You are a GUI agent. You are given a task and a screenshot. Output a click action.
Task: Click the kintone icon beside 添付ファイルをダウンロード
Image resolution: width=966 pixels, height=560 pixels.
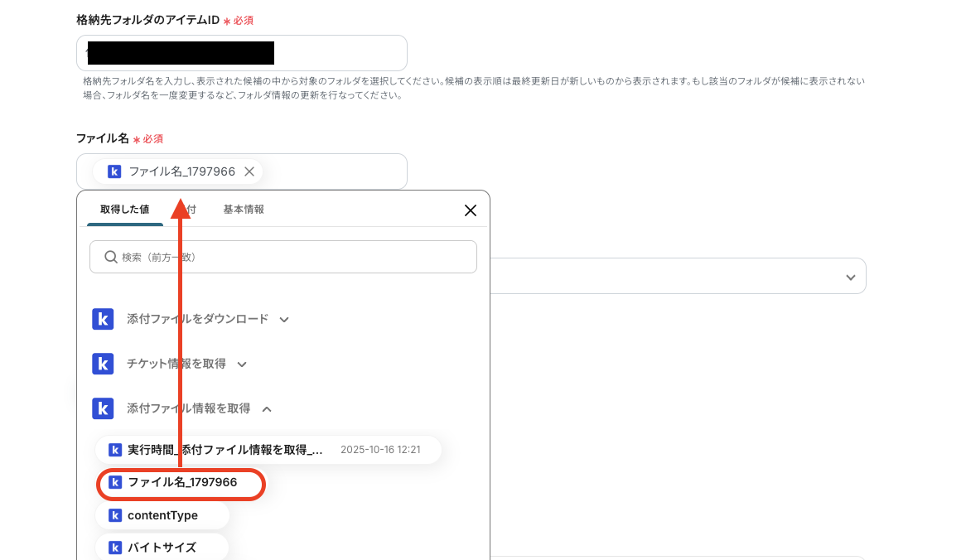click(x=103, y=319)
